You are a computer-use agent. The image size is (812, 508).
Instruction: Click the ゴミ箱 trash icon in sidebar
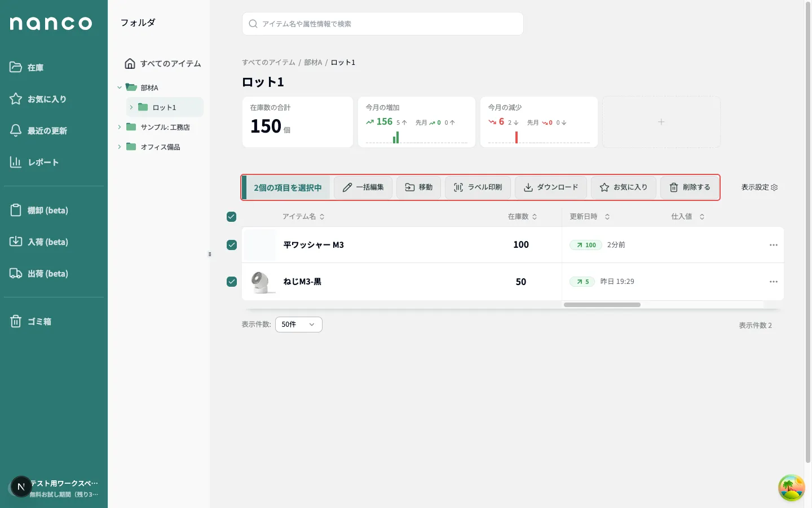click(16, 321)
